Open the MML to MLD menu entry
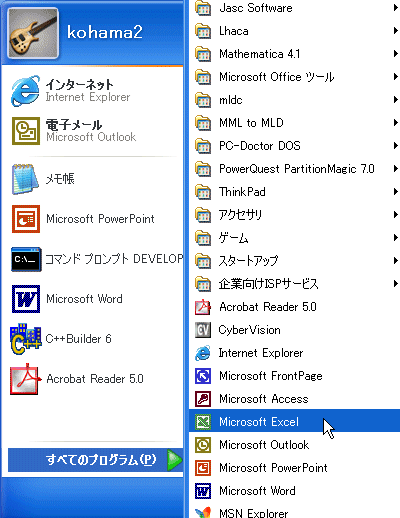Image resolution: width=400 pixels, height=518 pixels. coord(295,123)
